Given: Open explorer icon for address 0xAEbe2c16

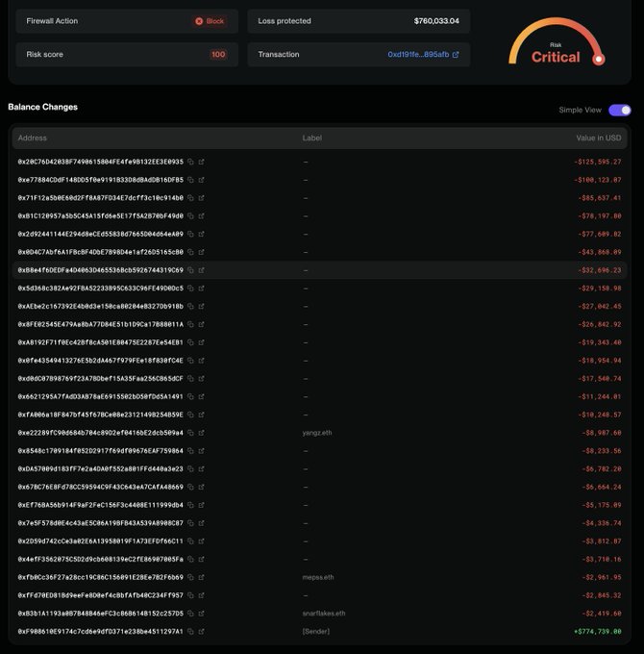Looking at the screenshot, I should (201, 306).
